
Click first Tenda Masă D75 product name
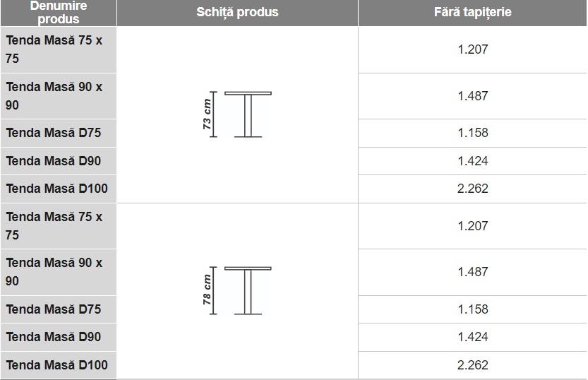53,133
